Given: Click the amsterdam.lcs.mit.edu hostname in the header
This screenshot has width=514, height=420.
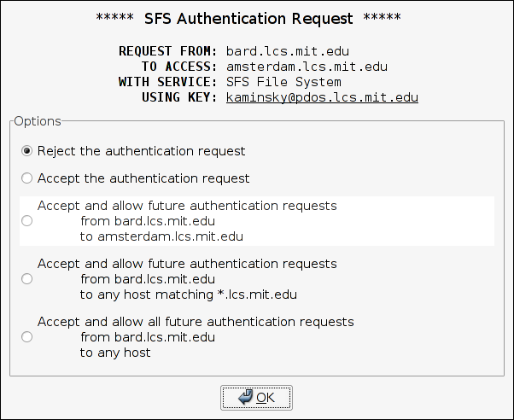Looking at the screenshot, I should coord(307,67).
